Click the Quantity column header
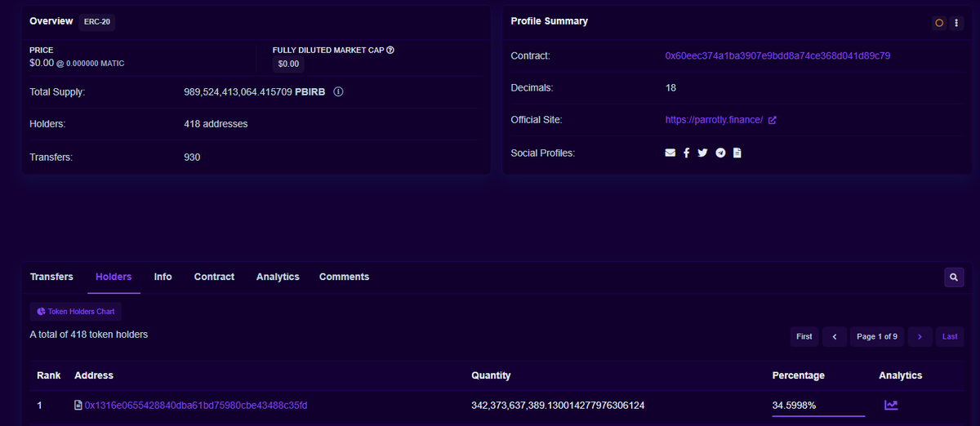The height and width of the screenshot is (426, 980). (491, 375)
